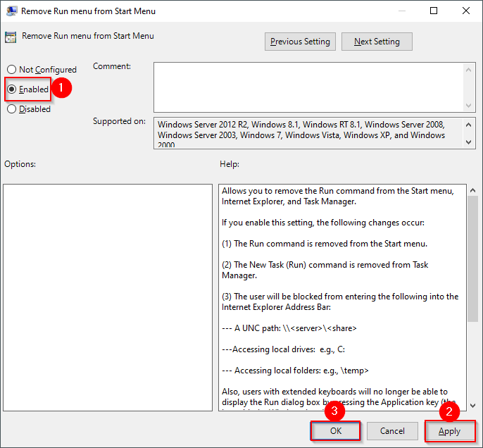Choose the Disabled radio option

[x=11, y=109]
